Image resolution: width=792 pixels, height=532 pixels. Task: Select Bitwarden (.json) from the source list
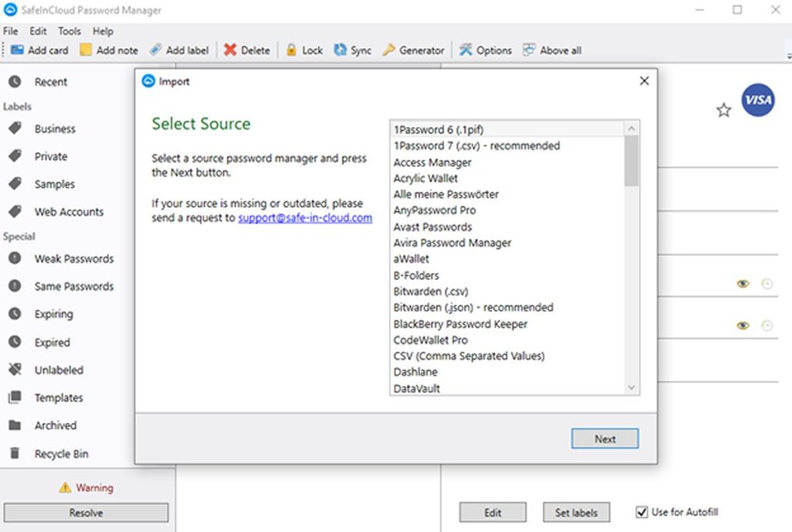473,307
